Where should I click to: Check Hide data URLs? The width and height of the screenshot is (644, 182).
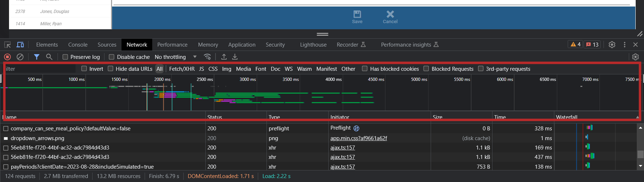(111, 69)
